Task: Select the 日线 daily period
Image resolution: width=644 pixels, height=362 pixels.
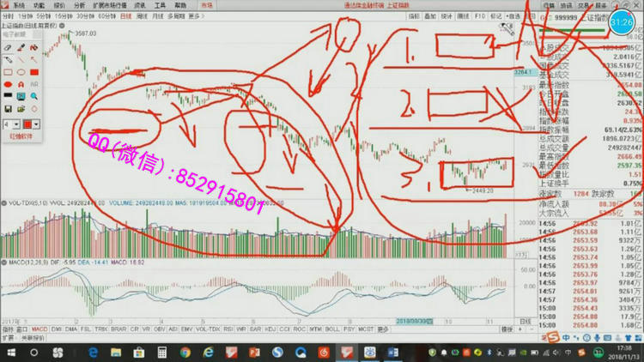Action: (x=125, y=16)
